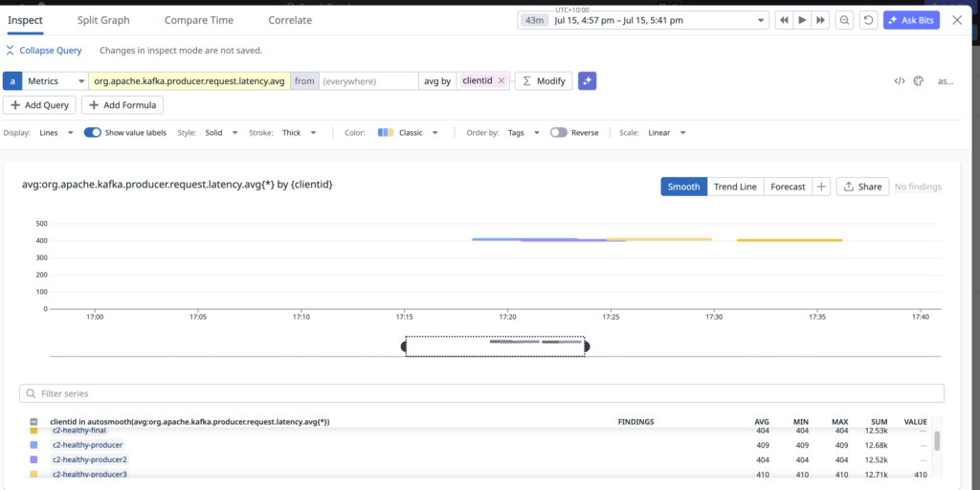Screen dimensions: 980x490
Task: Click the 43m time span badge
Action: [x=534, y=20]
